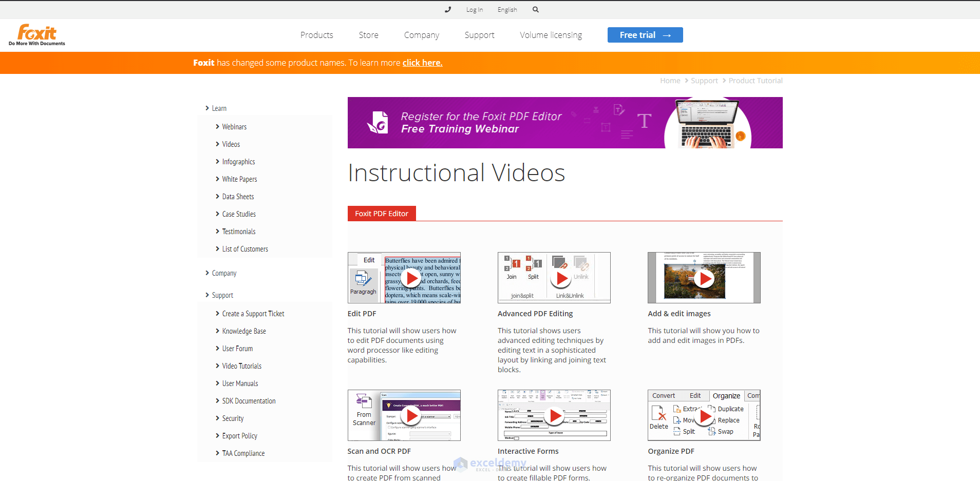
Task: Open the Store menu
Action: click(x=369, y=35)
